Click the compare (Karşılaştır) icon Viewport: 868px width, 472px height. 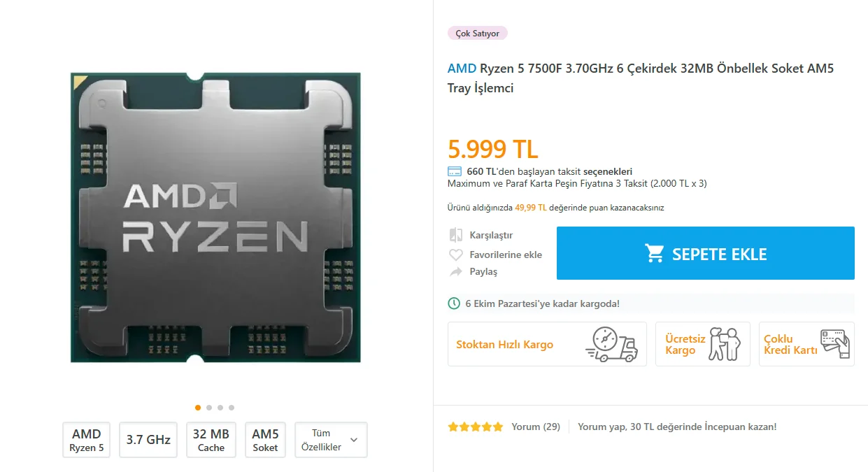(456, 235)
